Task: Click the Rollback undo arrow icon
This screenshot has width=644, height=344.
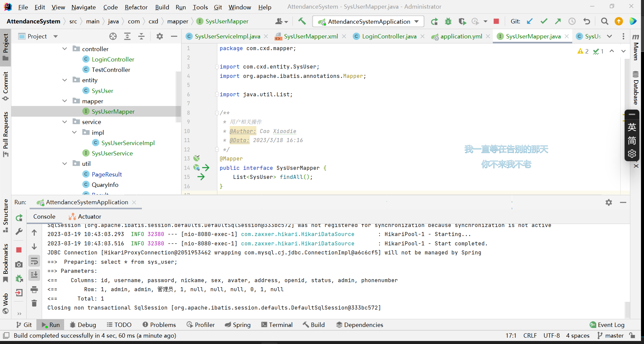Action: (587, 21)
